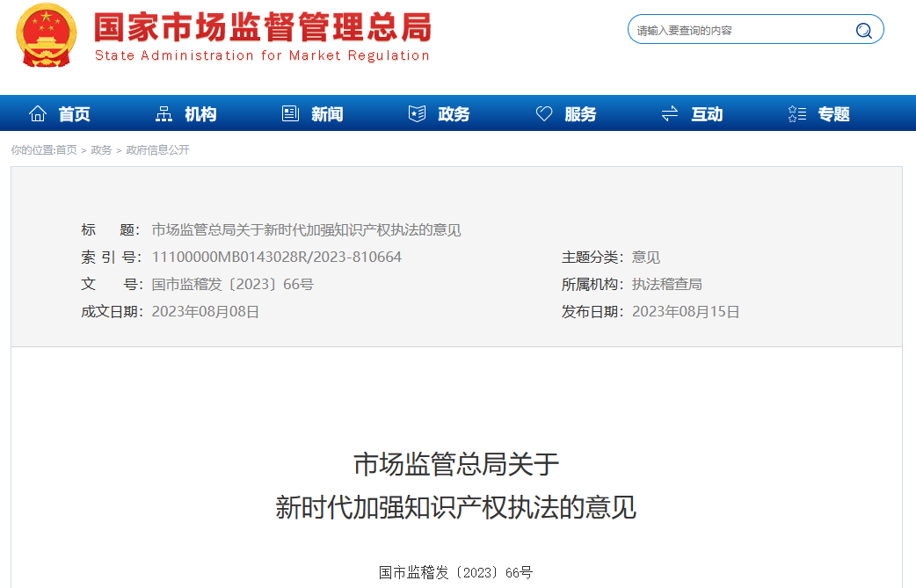The width and height of the screenshot is (916, 588).
Task: Open the 服务 navigation menu item
Action: tap(580, 114)
